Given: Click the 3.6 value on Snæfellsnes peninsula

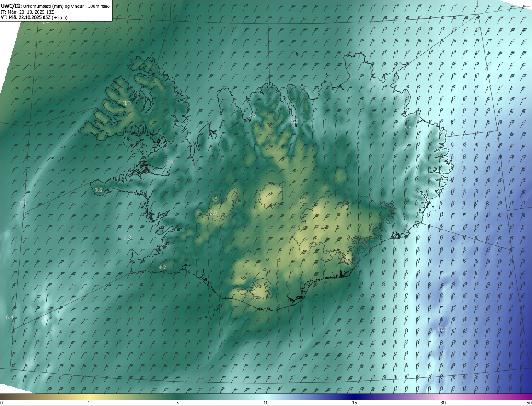Looking at the screenshot, I should [x=99, y=190].
